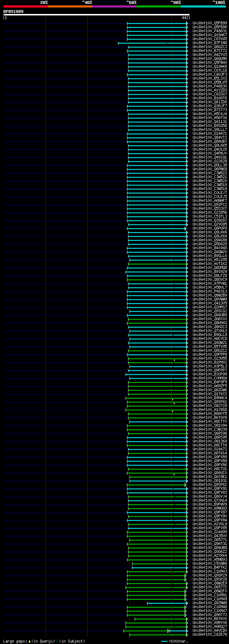Viewport: 229px width, 644px height.
Task: Click the arrowhead on the UniRef100_Q6PUP9 bar
Action: (x=185, y=228)
